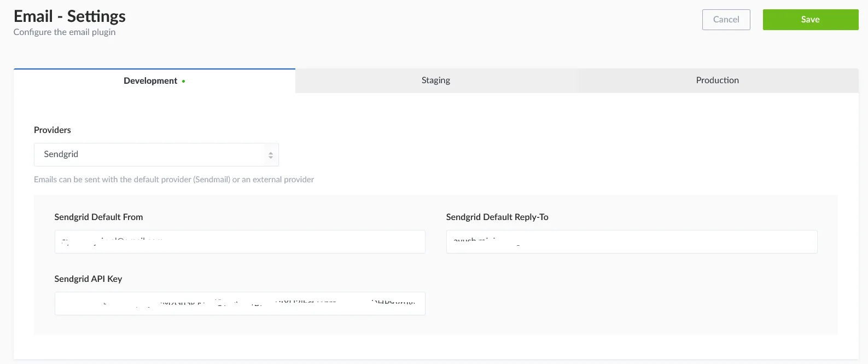Click the Sendgrid Default From label
This screenshot has width=868, height=364.
click(x=98, y=217)
